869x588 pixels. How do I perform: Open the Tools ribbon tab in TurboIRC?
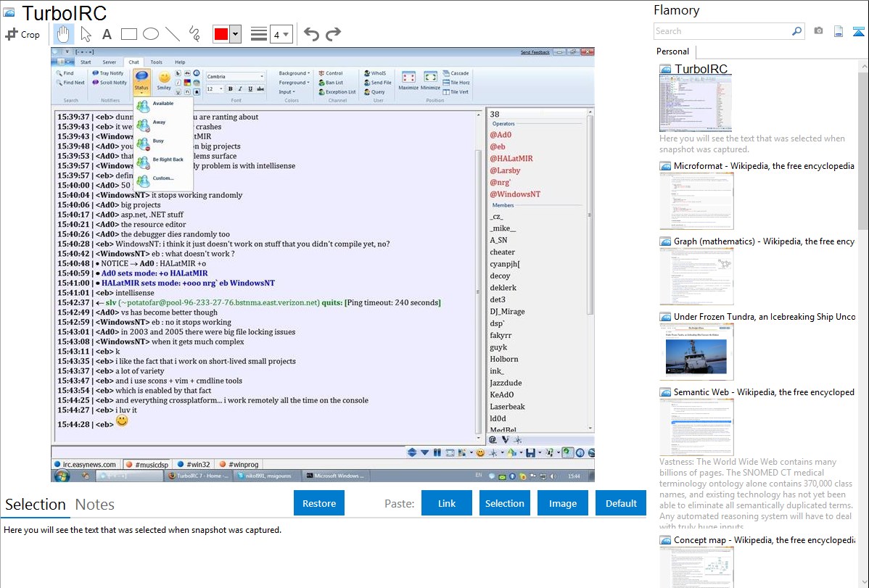[x=156, y=62]
